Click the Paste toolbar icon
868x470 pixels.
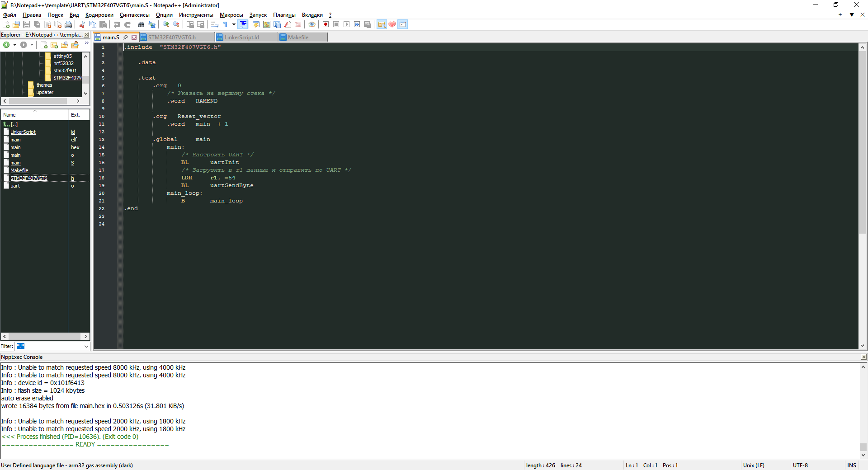click(x=103, y=24)
